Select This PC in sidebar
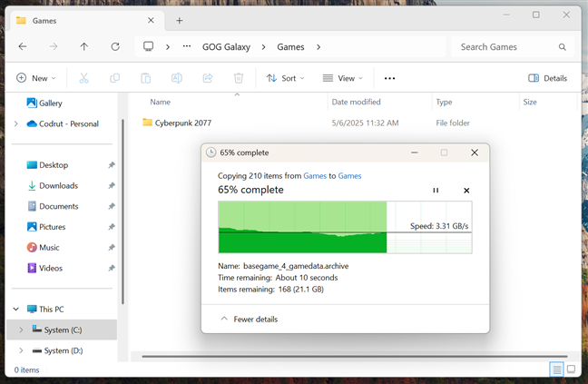The height and width of the screenshot is (384, 588). (x=45, y=309)
